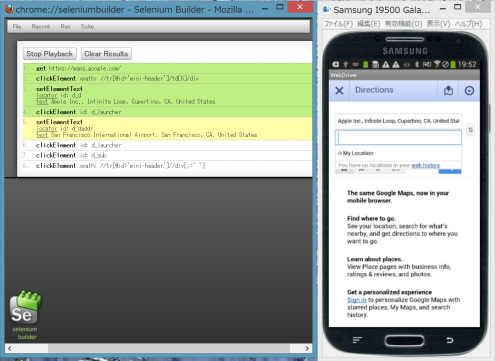
Task: Tap the phone menu hardware key
Action: pos(357,340)
